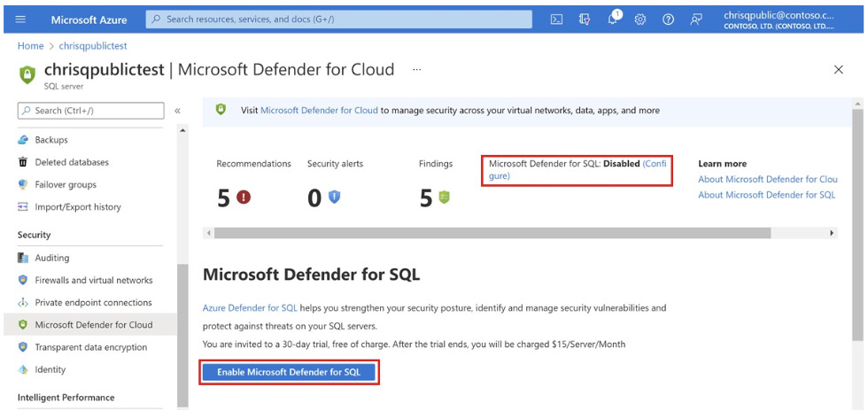Click the Import/Export history icon
Screen dimensions: 868x418
point(23,207)
